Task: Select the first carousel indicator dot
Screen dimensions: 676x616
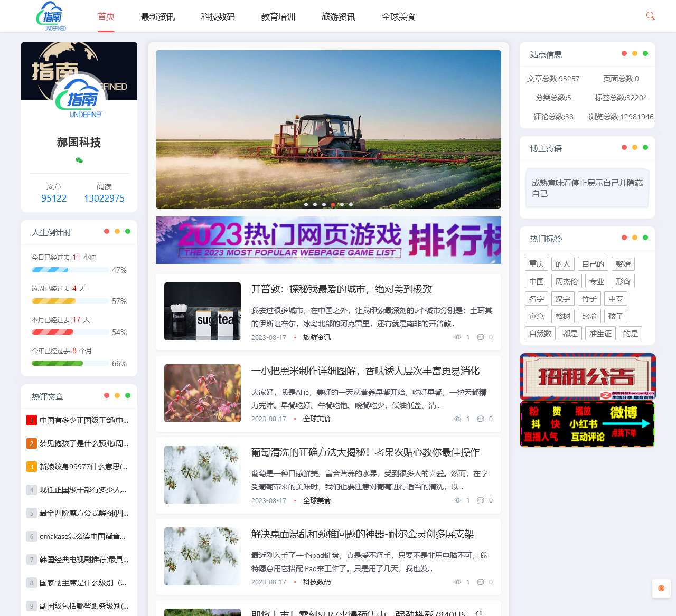Action: pos(306,204)
